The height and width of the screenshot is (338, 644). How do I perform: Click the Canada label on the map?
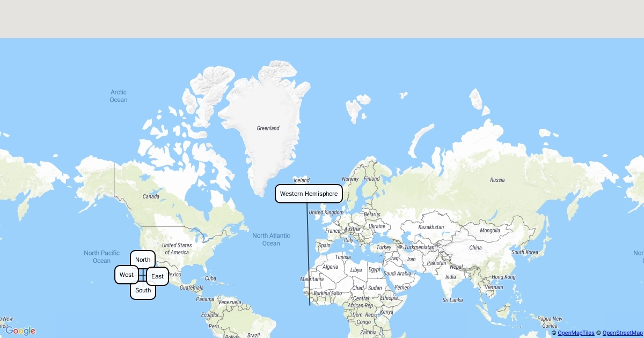click(x=151, y=196)
